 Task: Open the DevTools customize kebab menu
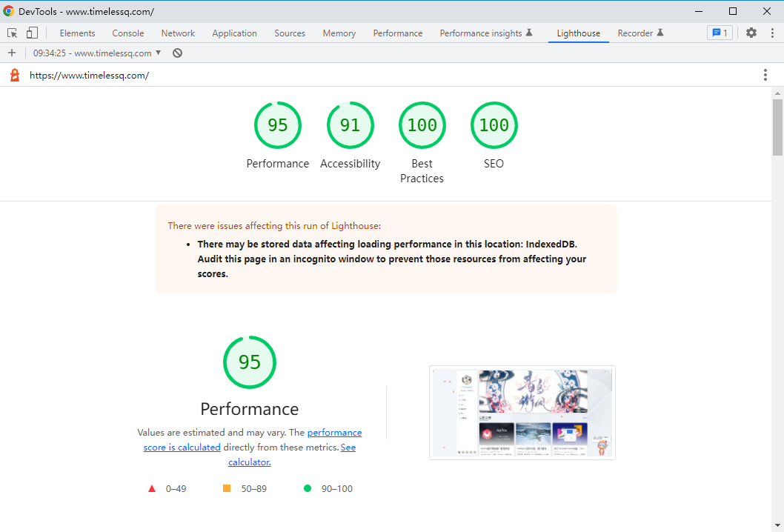click(x=772, y=33)
